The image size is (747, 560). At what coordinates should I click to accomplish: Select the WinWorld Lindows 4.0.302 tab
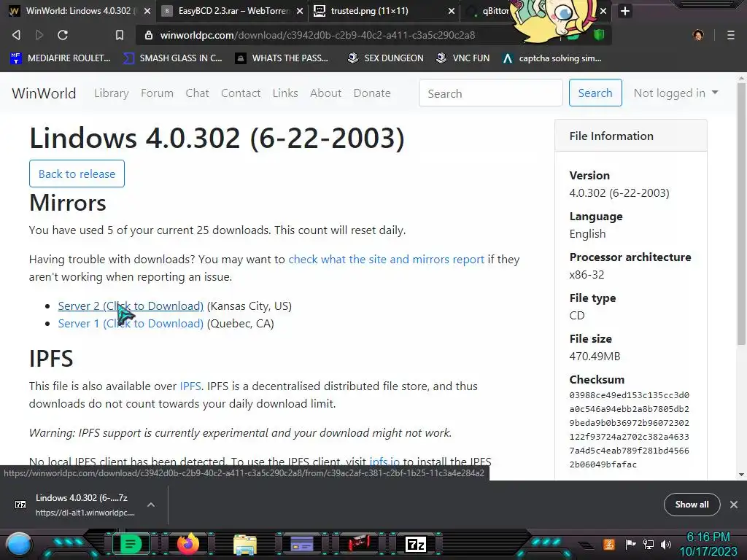pos(79,11)
